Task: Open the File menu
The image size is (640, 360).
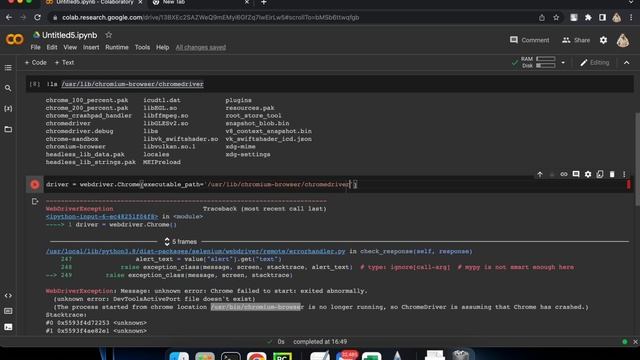Action: (x=36, y=47)
